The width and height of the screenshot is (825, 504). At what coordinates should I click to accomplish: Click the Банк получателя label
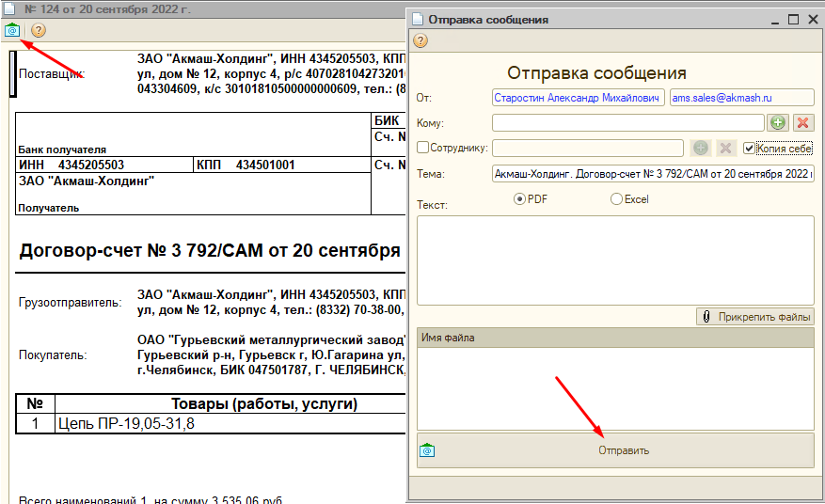pyautogui.click(x=62, y=150)
